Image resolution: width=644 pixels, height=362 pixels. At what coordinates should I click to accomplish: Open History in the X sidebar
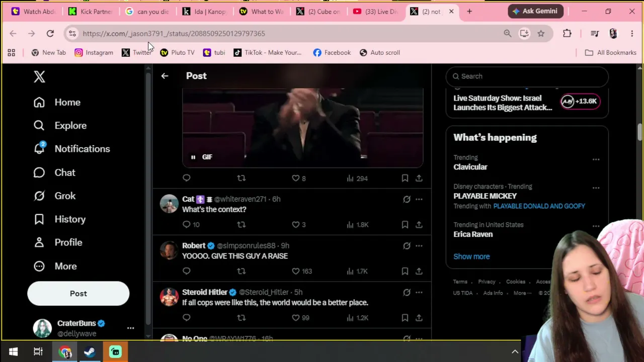pyautogui.click(x=59, y=219)
